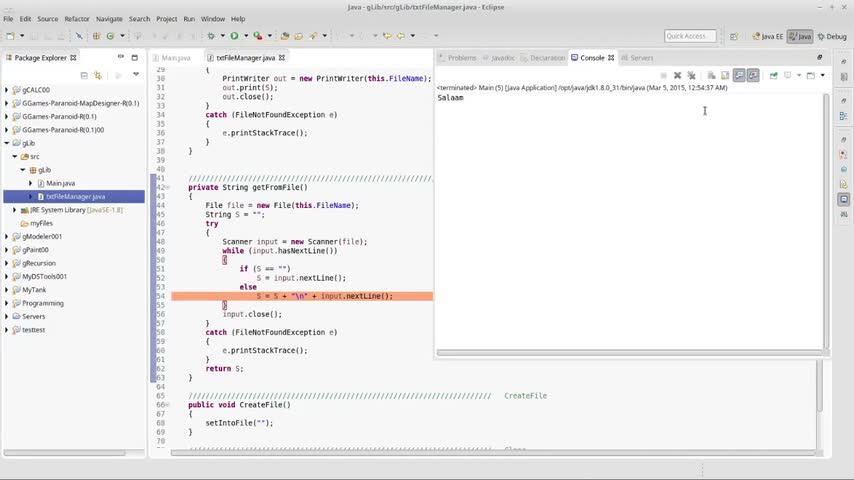
Task: Click the New Java Class icon
Action: tap(111, 36)
